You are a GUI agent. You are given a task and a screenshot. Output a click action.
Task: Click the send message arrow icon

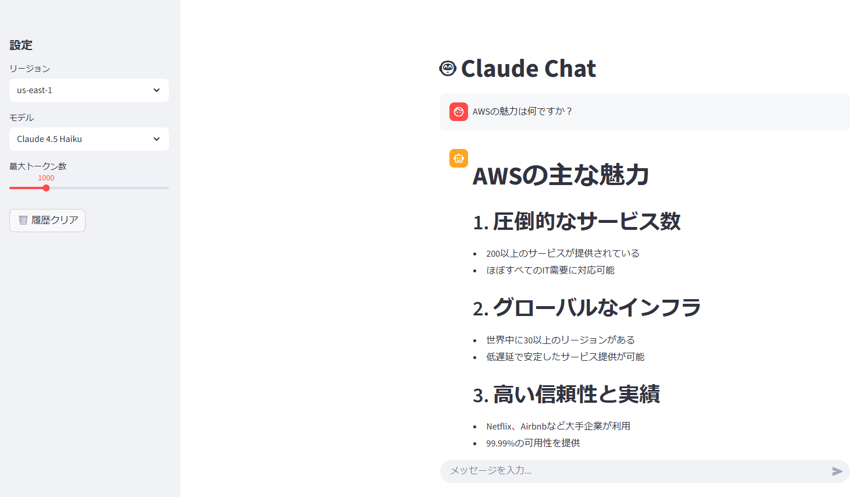(x=837, y=471)
